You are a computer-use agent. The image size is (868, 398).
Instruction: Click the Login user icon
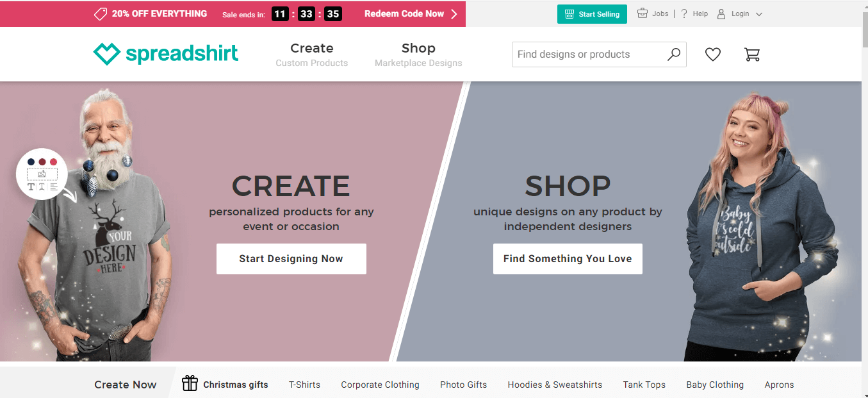[721, 13]
